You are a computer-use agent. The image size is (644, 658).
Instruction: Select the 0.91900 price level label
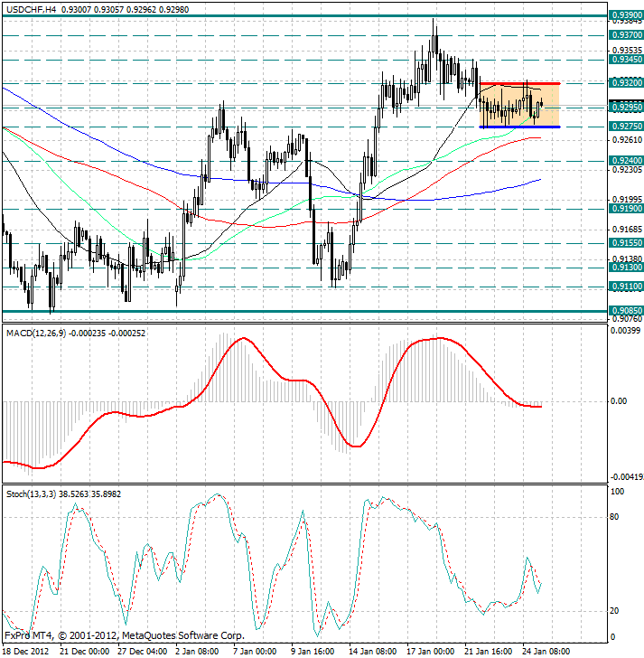(626, 209)
